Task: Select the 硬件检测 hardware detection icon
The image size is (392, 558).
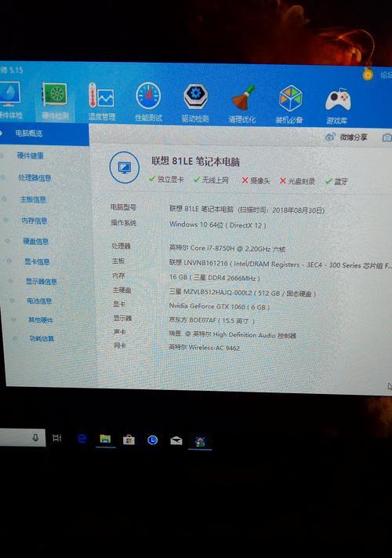Action: click(55, 101)
